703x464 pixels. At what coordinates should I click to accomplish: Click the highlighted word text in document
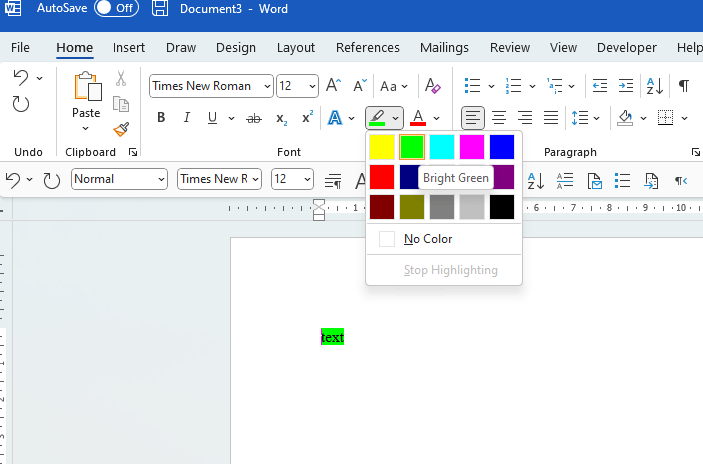point(333,337)
